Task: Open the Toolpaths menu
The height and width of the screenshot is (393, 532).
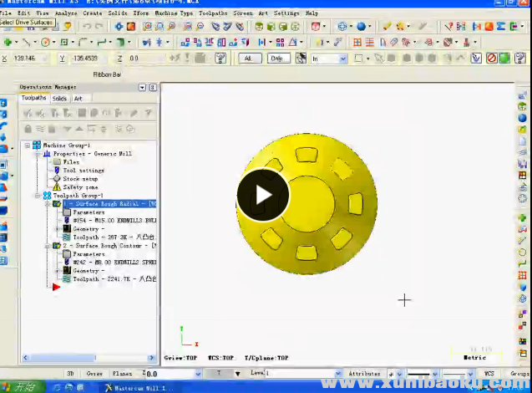Action: 213,13
